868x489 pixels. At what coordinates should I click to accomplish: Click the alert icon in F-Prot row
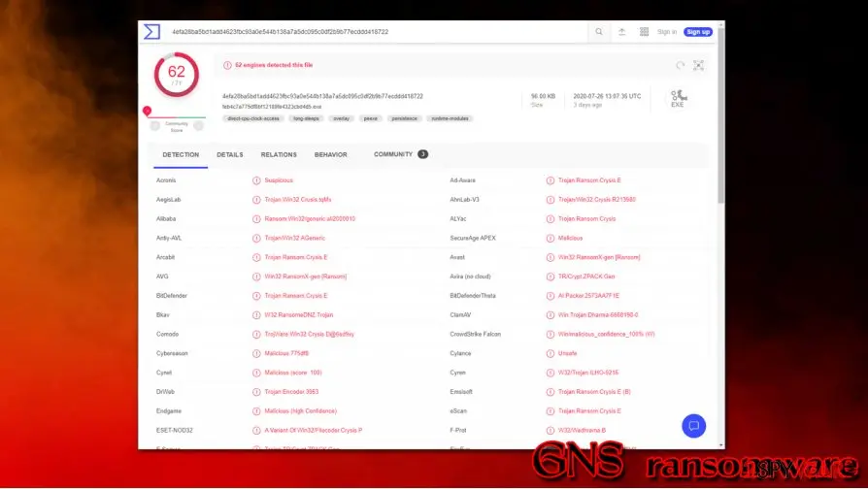[551, 431]
